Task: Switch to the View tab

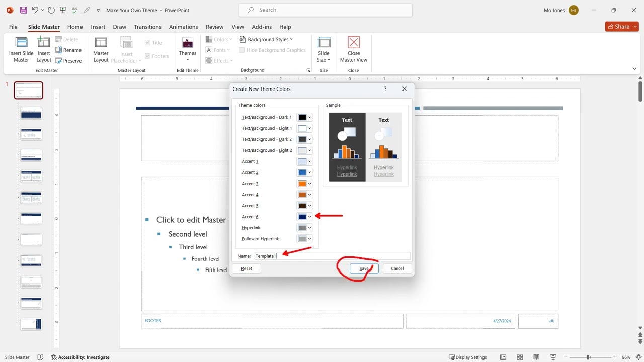Action: (x=237, y=27)
